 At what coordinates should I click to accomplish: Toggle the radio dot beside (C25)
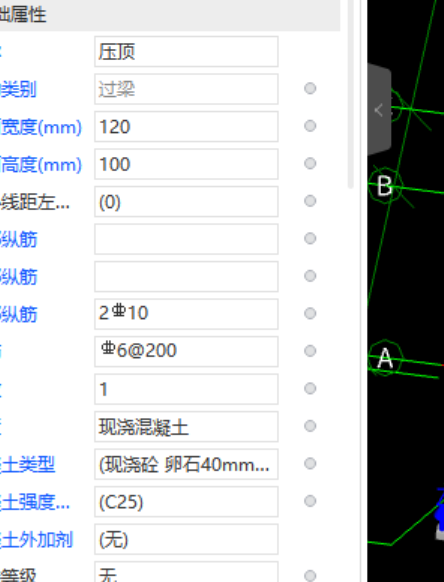[310, 501]
